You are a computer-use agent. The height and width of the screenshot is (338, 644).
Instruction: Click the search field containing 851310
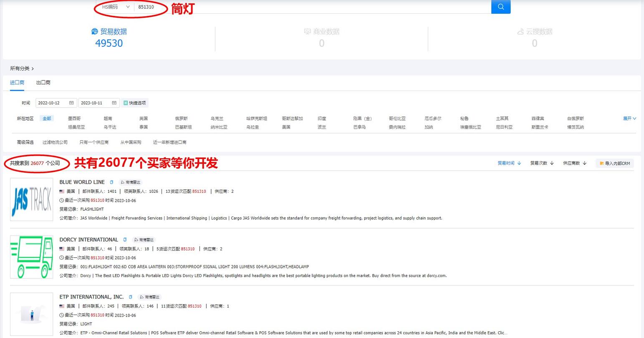(312, 7)
